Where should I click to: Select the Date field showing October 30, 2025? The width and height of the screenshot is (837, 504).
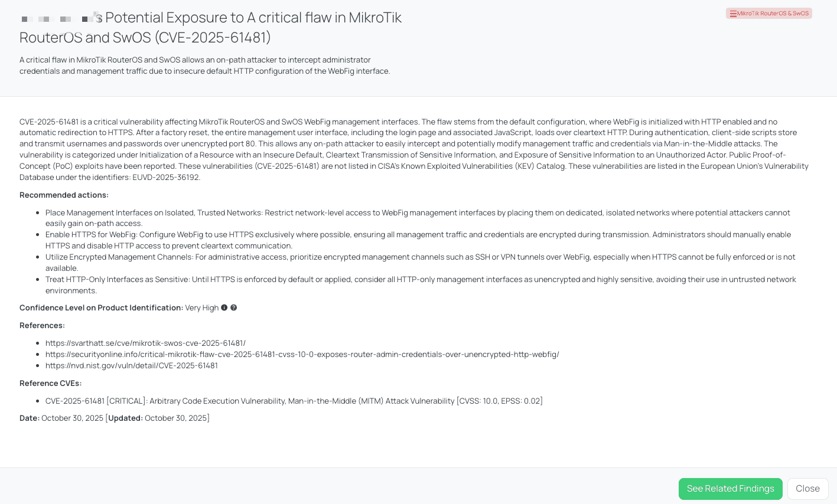coord(62,418)
